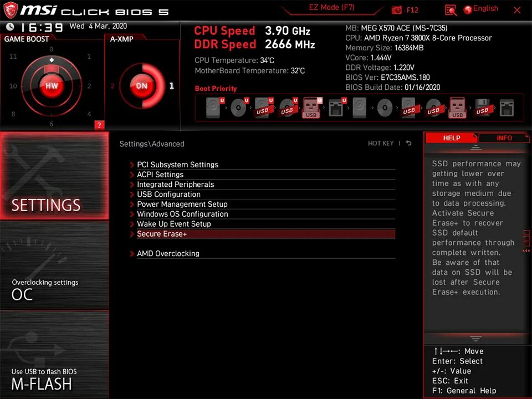This screenshot has width=532, height=399.
Task: Click the DDR Speed 2666 MHz readout
Action: click(x=254, y=44)
